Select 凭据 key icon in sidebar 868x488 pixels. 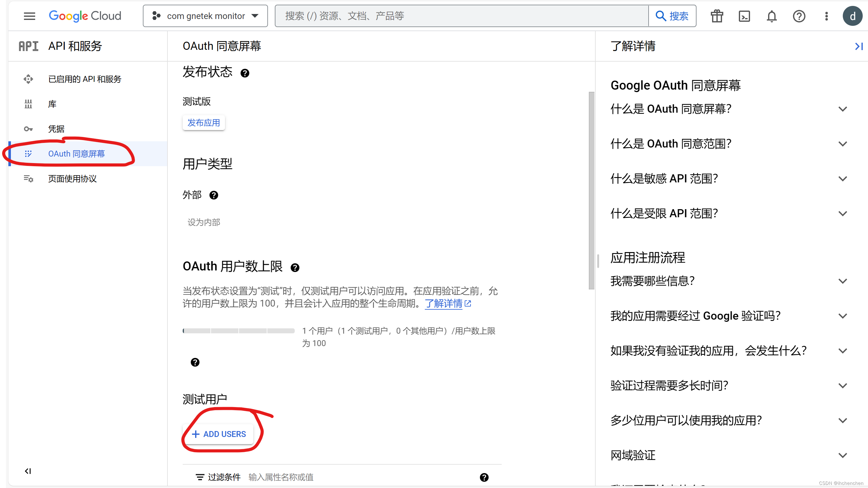tap(28, 129)
